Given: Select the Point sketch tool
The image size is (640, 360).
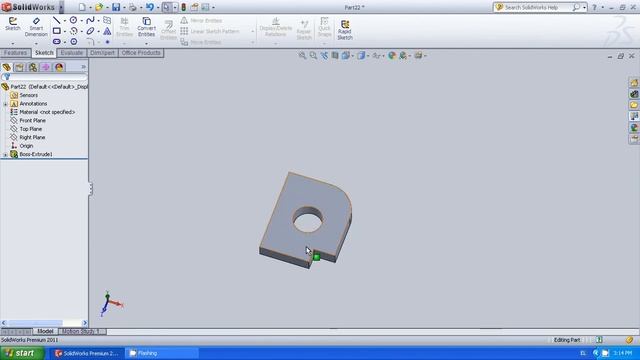Looking at the screenshot, I should coord(107,42).
